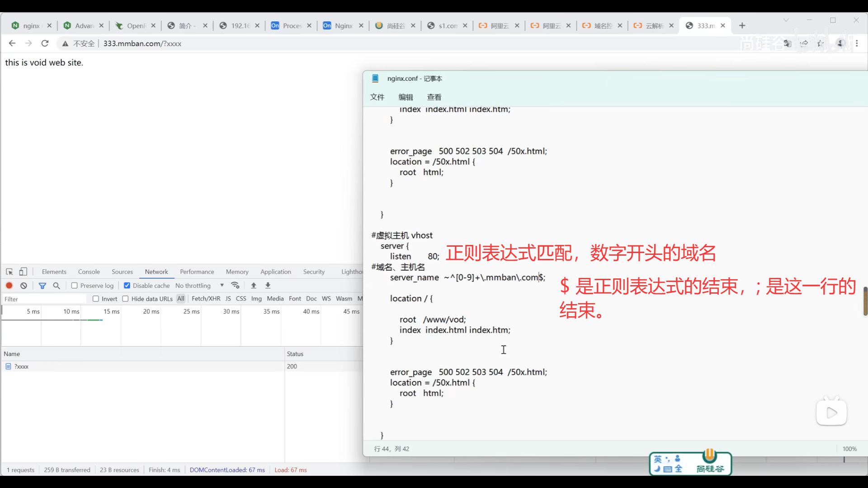Screen dimensions: 868x488
Task: Toggle the network filter funnel icon
Action: pos(42,286)
